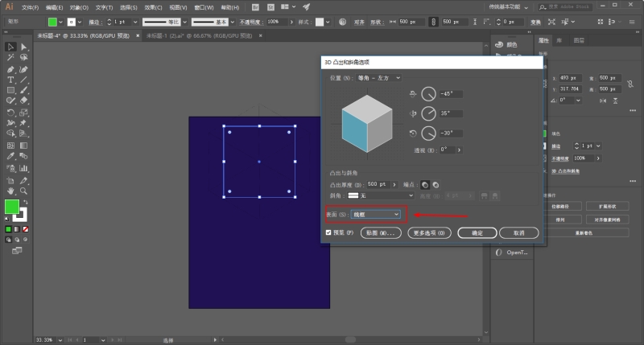Select the Rotate tool
This screenshot has height=345, width=644.
[x=10, y=113]
